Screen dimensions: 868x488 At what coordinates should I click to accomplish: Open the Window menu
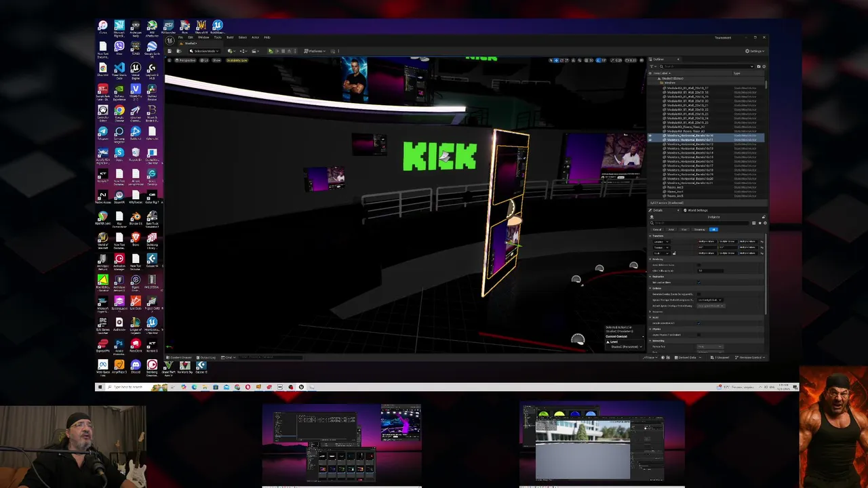click(x=203, y=37)
